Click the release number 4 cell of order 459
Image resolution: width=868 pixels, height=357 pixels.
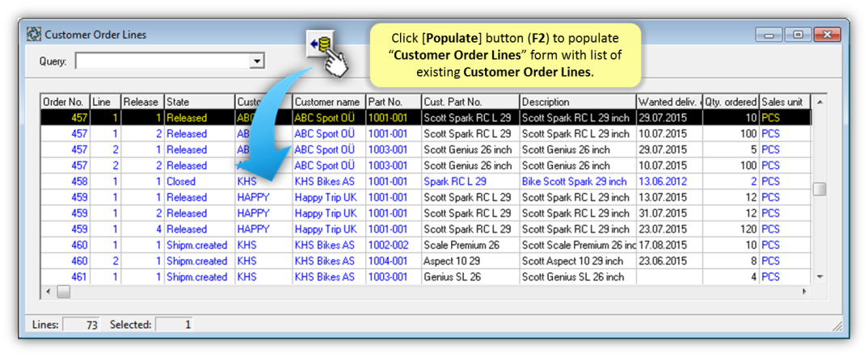click(x=143, y=229)
